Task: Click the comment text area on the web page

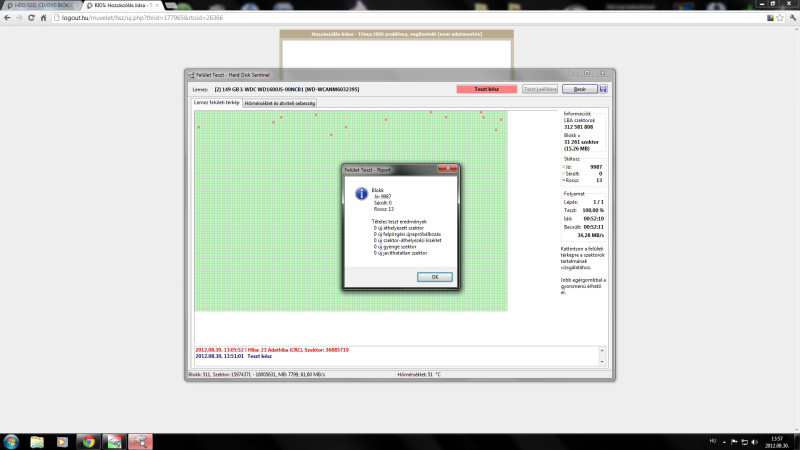Action: point(396,54)
